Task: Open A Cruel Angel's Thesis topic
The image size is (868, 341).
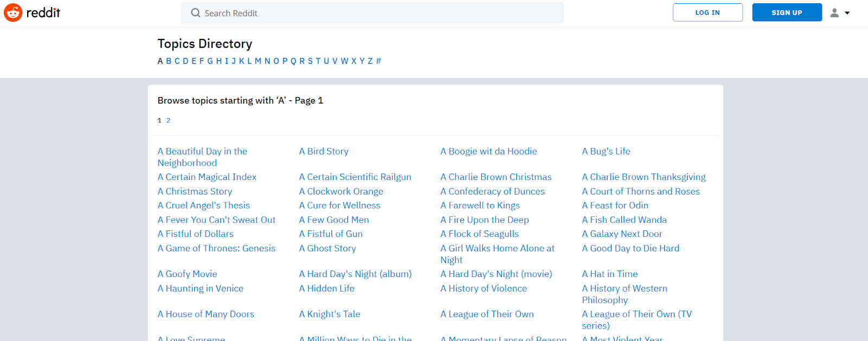Action: [203, 205]
